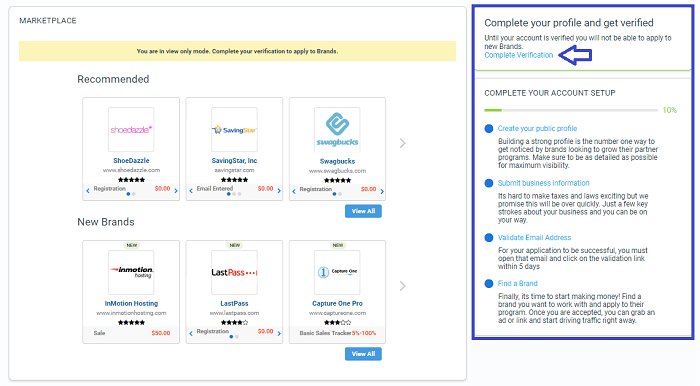Screen dimensions: 700x386
Task: Click the InMotion Hosting brand name link
Action: (x=131, y=303)
